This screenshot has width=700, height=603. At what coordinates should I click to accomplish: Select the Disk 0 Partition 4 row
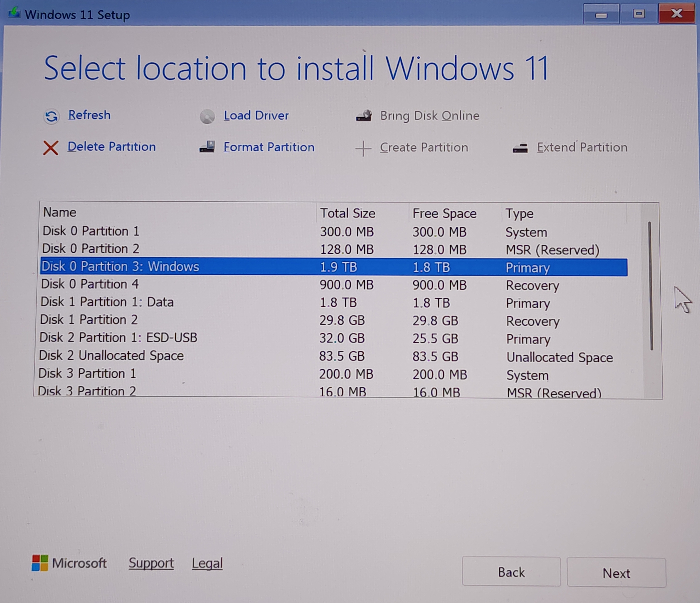334,285
